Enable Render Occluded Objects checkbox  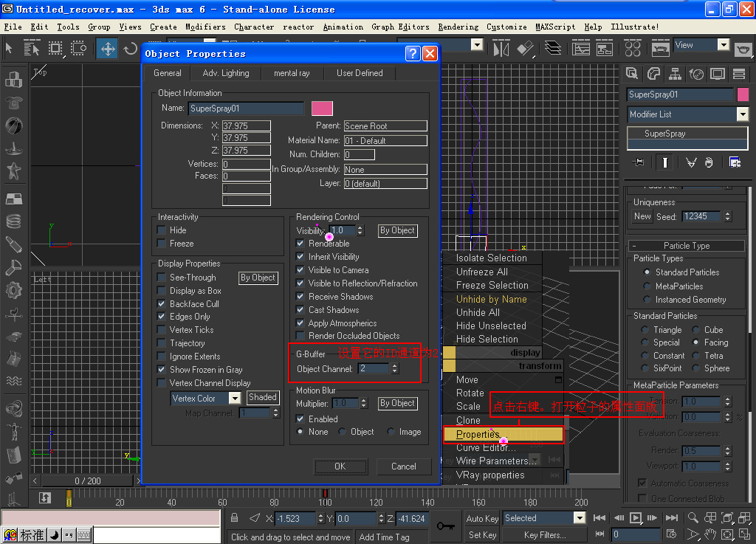coord(300,336)
